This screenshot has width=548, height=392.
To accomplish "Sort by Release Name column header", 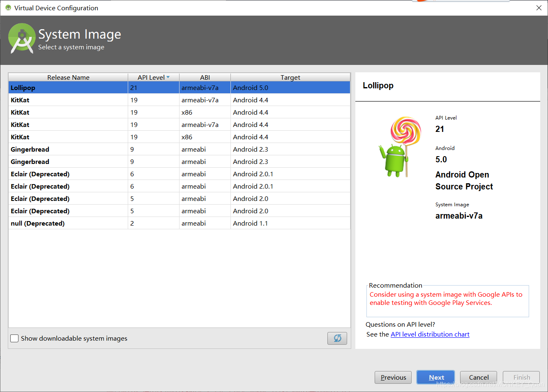I will [68, 77].
